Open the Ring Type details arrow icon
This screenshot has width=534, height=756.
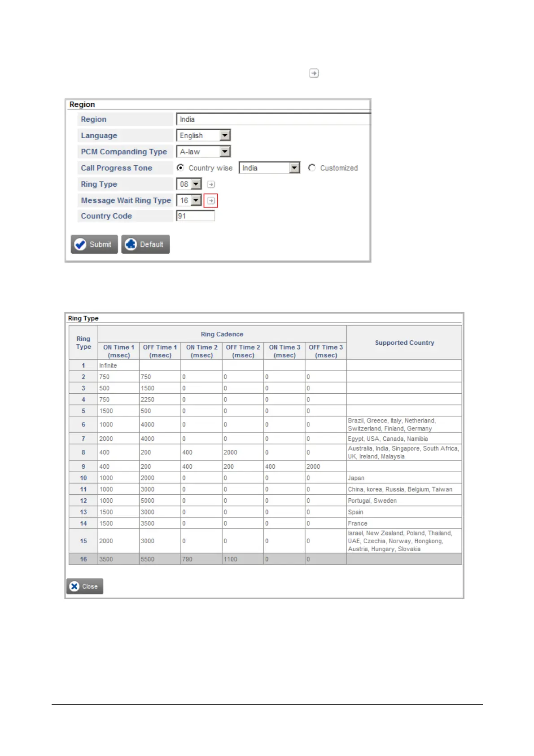tap(211, 184)
